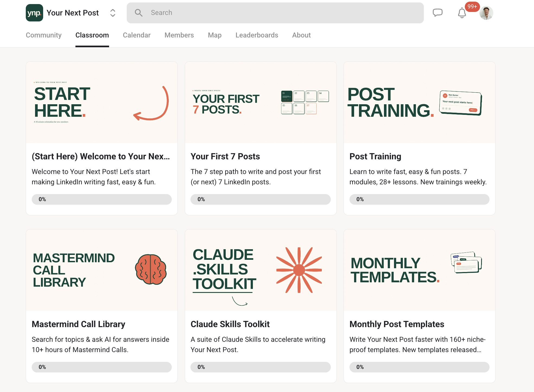Open the Monthly Templates thumbnail
The image size is (534, 392).
click(x=419, y=270)
